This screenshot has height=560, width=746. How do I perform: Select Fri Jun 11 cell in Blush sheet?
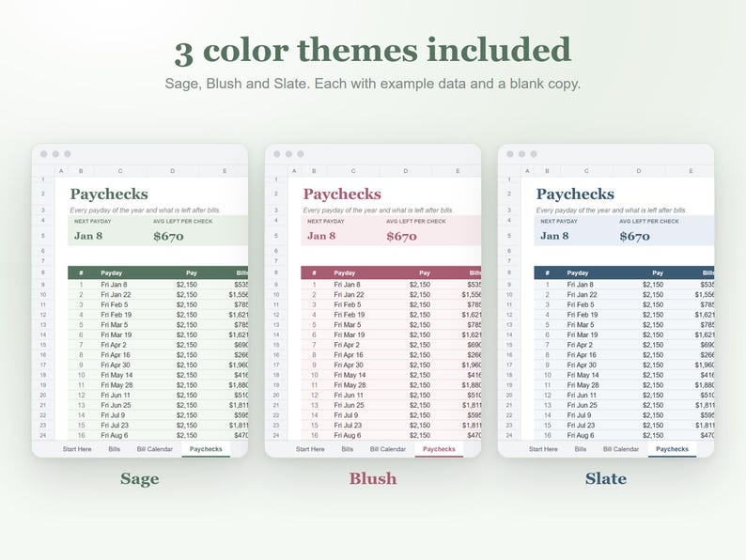click(349, 396)
